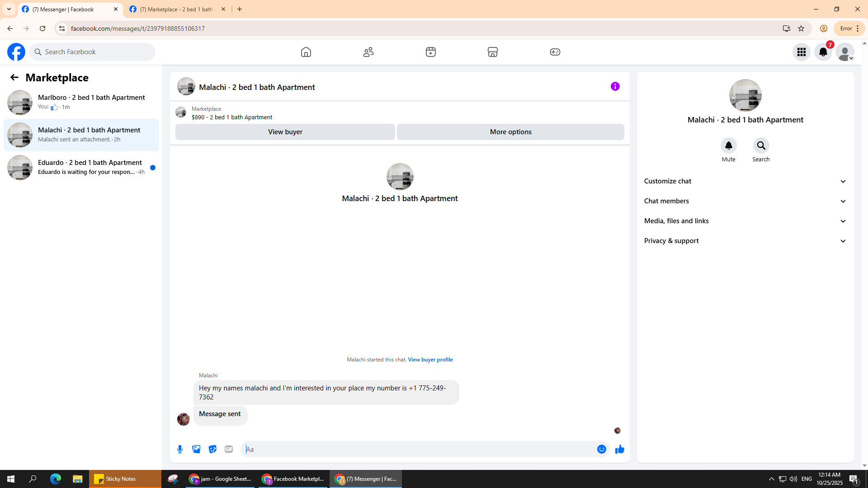Click the View buyer button
The width and height of the screenshot is (868, 488).
[285, 132]
